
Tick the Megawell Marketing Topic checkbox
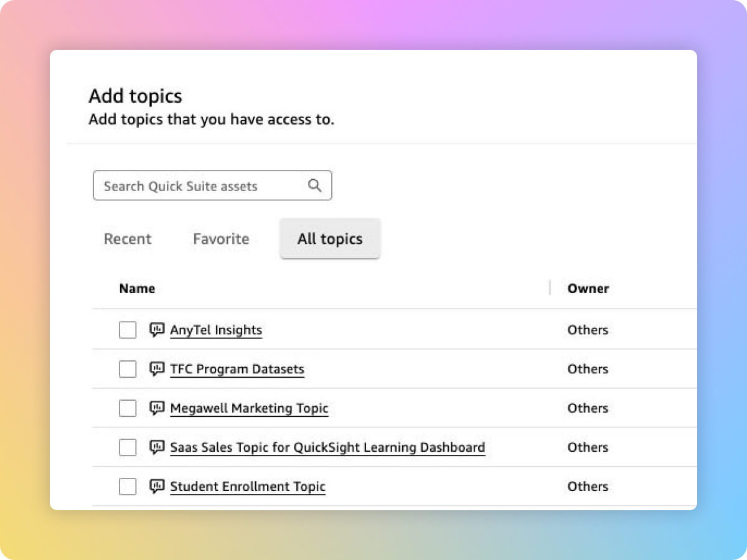(x=128, y=409)
